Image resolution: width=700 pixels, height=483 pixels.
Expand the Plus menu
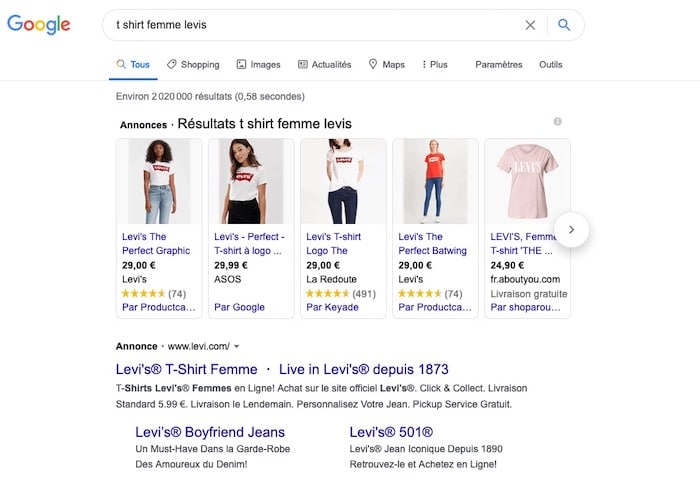pyautogui.click(x=435, y=65)
